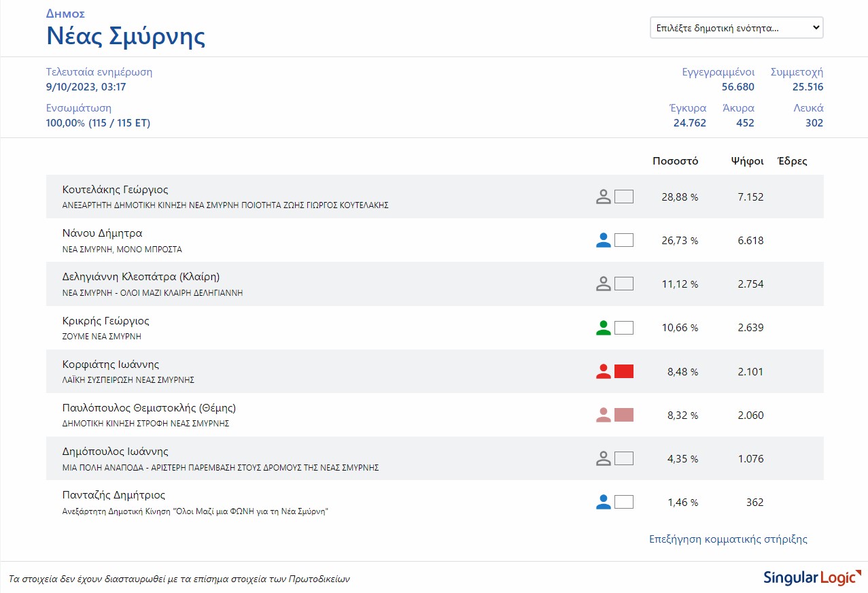Open the 'Επεξήγηση κομματικής στήριξης' link
This screenshot has height=593, width=868.
(728, 539)
